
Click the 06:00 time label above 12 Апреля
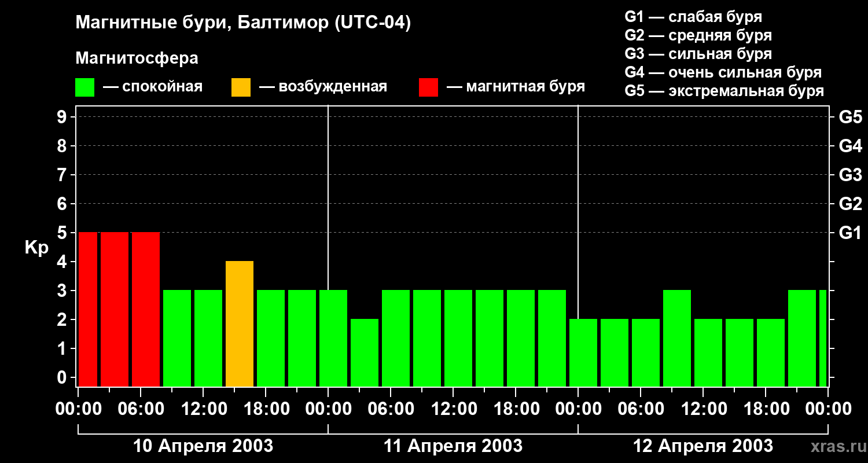click(x=641, y=409)
